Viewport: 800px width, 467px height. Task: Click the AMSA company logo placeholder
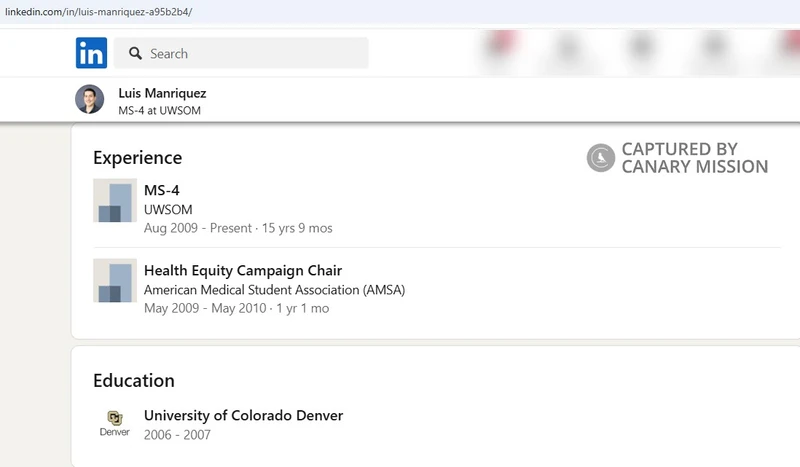115,281
